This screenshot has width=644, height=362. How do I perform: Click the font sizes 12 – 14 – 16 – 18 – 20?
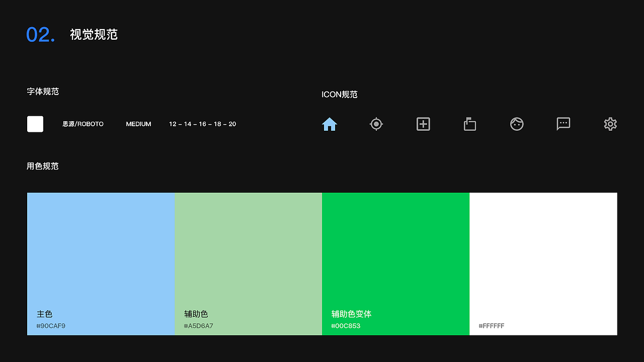202,124
